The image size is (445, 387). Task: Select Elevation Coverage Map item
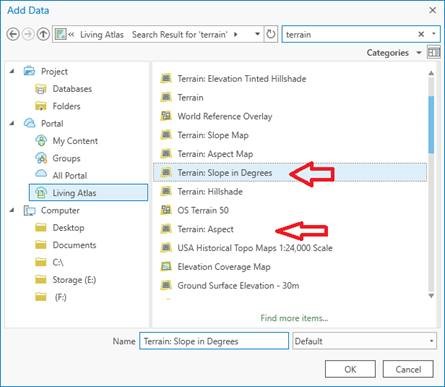click(x=224, y=267)
